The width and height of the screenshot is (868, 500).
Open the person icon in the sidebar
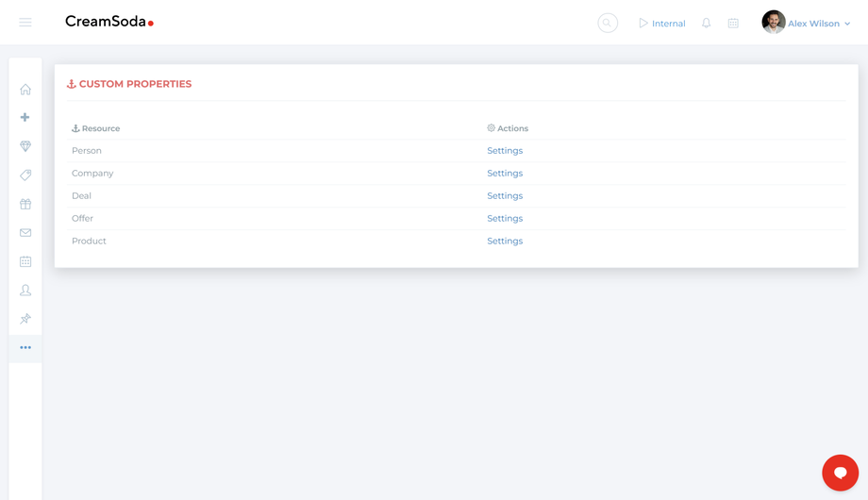click(25, 291)
